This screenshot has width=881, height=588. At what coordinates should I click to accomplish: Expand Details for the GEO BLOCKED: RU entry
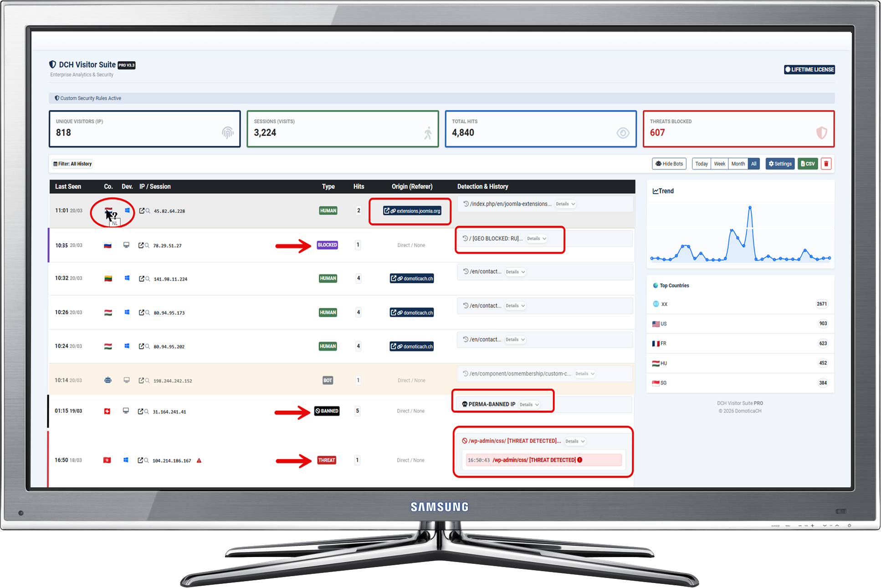(x=536, y=238)
